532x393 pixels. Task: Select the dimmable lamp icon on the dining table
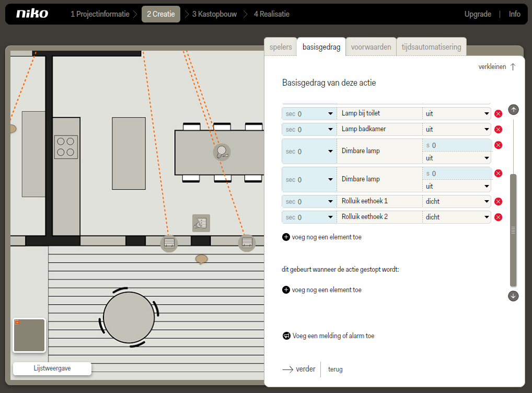click(x=222, y=152)
